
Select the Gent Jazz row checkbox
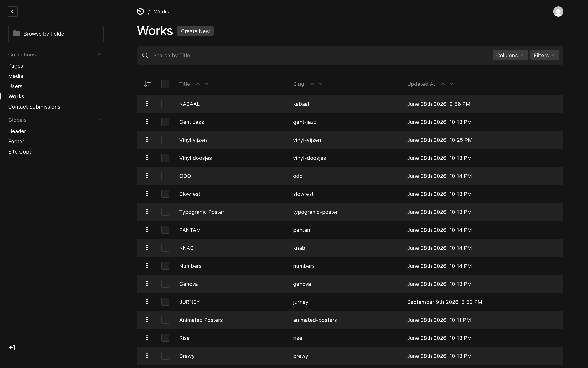(x=165, y=122)
